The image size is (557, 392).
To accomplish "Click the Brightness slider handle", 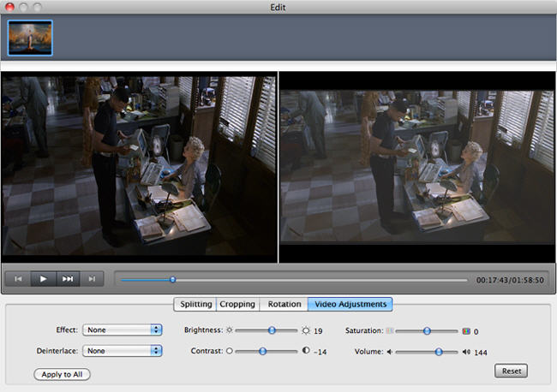I will click(x=272, y=330).
